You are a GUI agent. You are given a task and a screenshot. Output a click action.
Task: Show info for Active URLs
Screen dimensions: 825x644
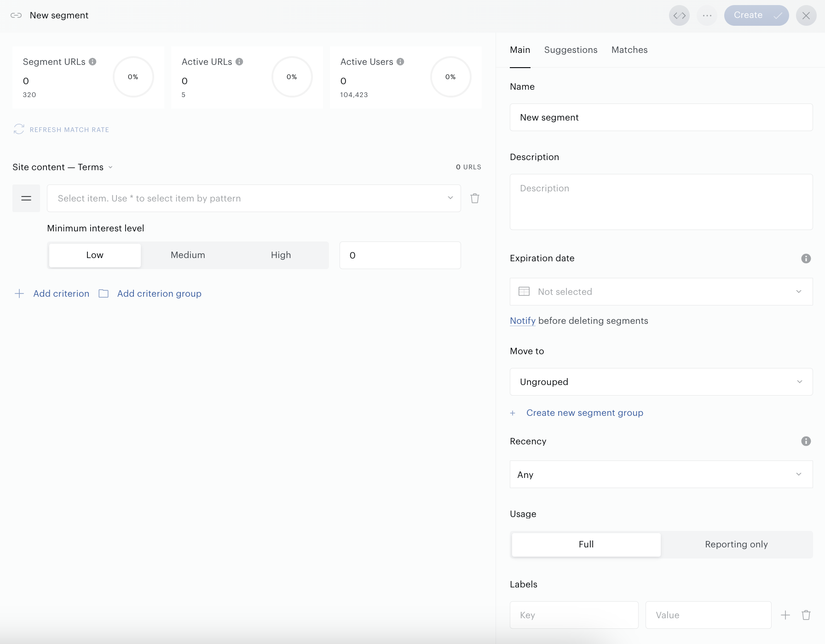click(239, 62)
